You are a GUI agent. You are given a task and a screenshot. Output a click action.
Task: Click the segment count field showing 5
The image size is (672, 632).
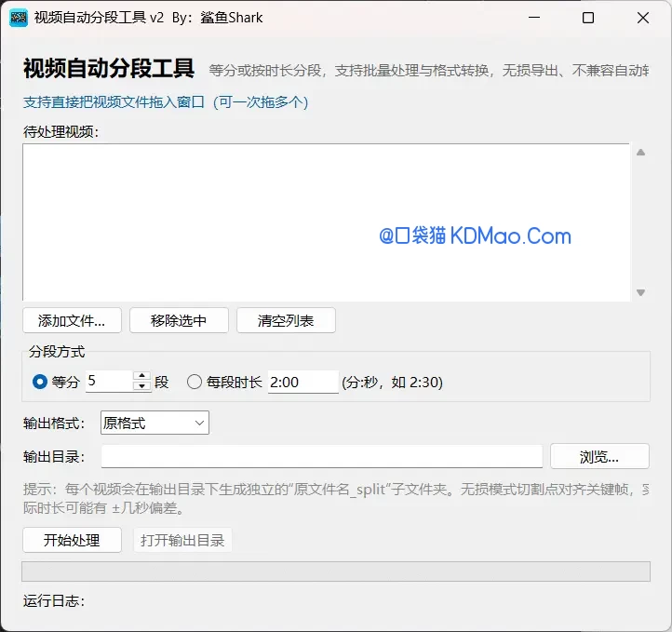click(x=109, y=381)
